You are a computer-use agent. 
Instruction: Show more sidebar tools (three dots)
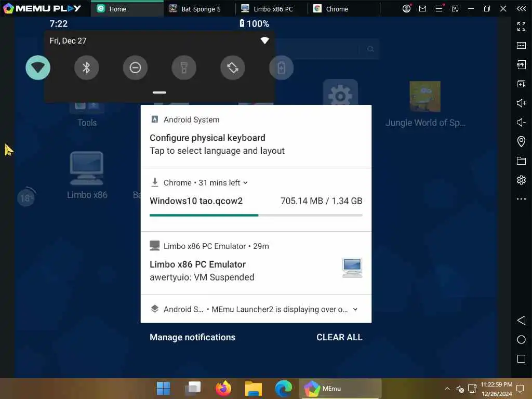tap(521, 199)
